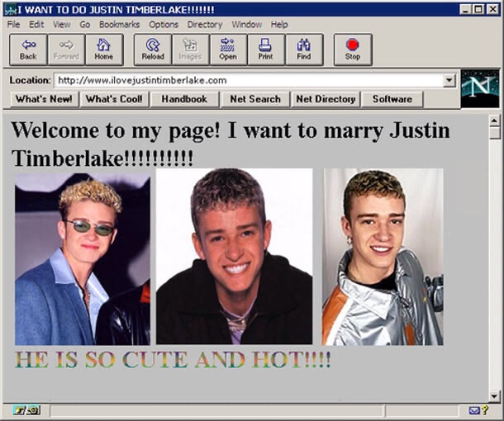
Task: Click the What's New! button
Action: coord(45,99)
